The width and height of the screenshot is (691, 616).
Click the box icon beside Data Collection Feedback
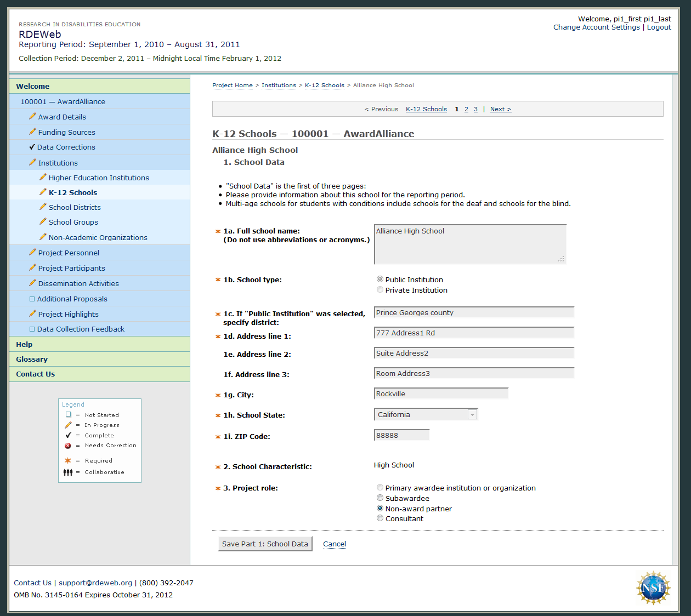(32, 329)
